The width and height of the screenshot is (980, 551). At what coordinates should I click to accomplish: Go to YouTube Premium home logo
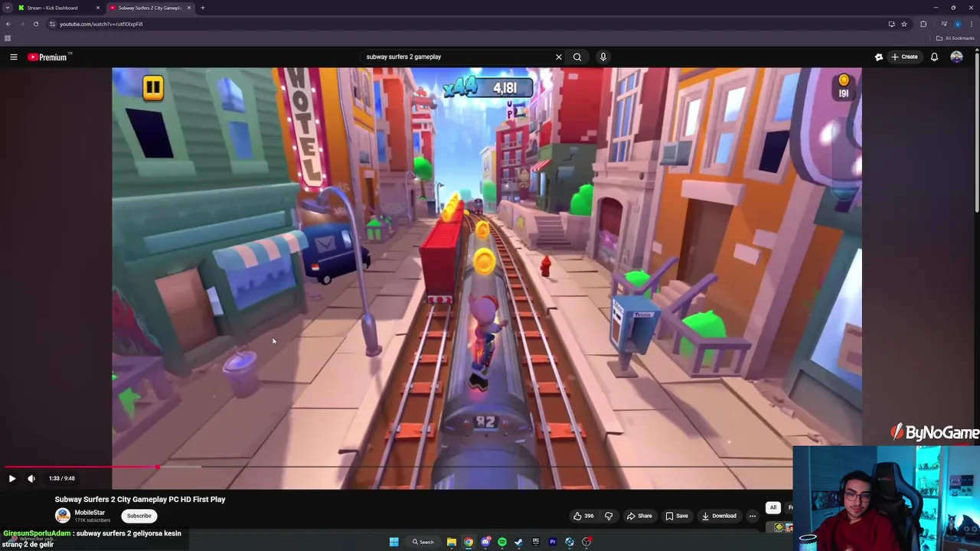click(x=49, y=57)
